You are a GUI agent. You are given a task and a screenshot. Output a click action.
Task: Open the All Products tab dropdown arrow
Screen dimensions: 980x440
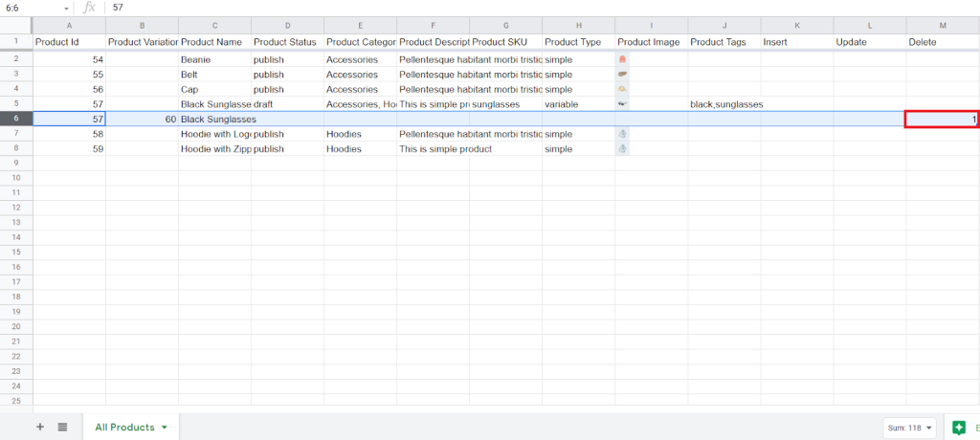pos(165,428)
